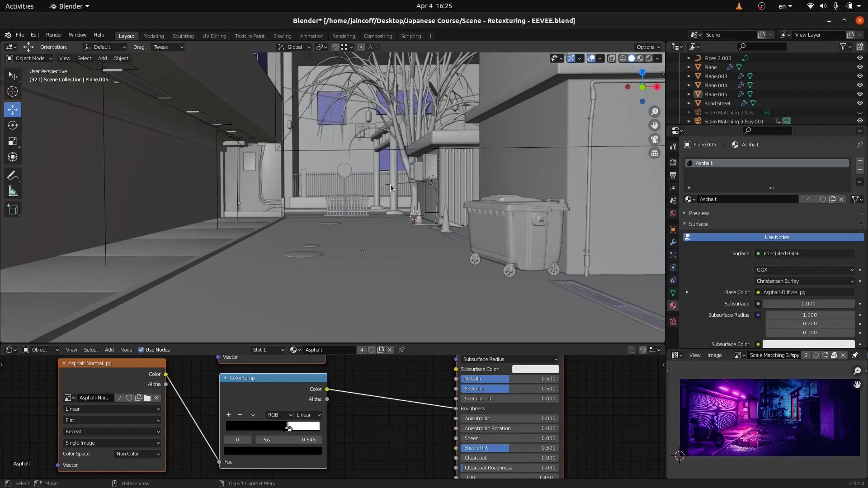The height and width of the screenshot is (488, 868).
Task: Open the World properties tab
Action: [673, 213]
